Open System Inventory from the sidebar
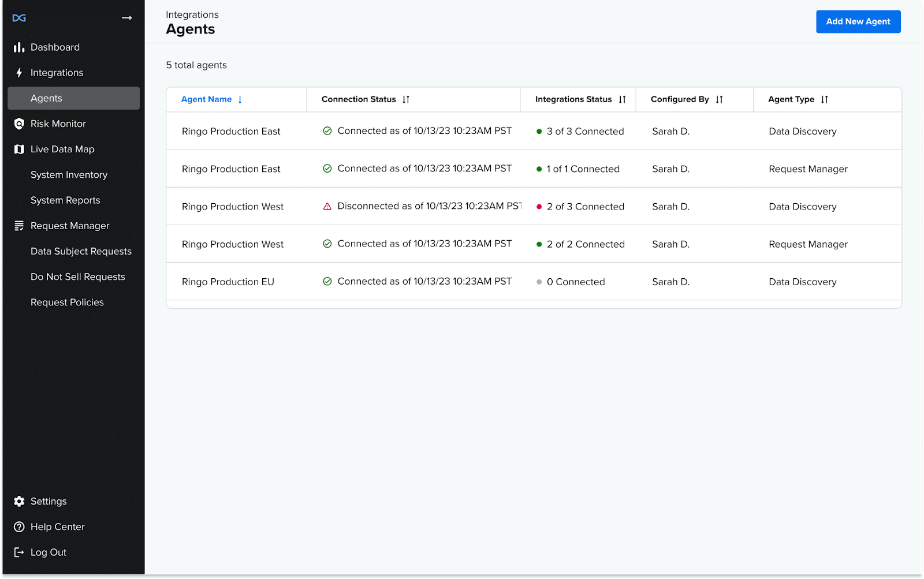This screenshot has width=924, height=579. click(x=69, y=175)
